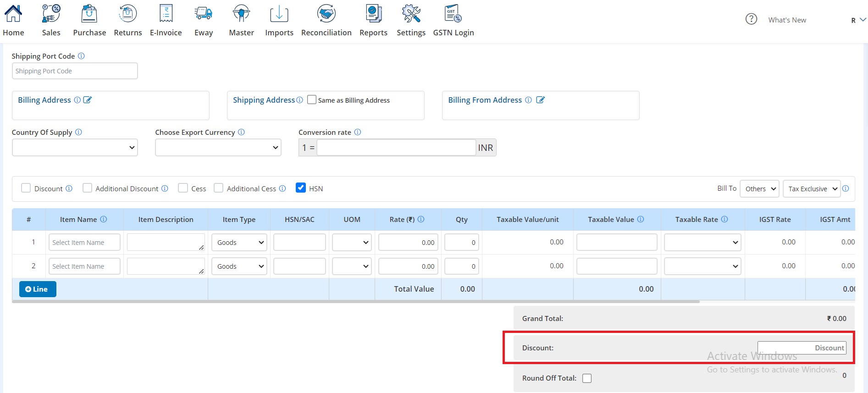The width and height of the screenshot is (868, 393).
Task: Open the user profile R dropdown
Action: [858, 20]
